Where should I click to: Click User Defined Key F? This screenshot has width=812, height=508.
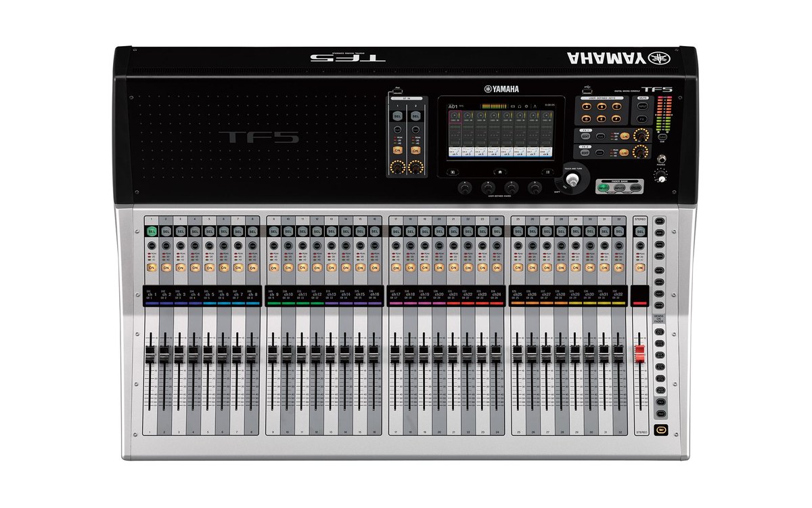point(616,119)
